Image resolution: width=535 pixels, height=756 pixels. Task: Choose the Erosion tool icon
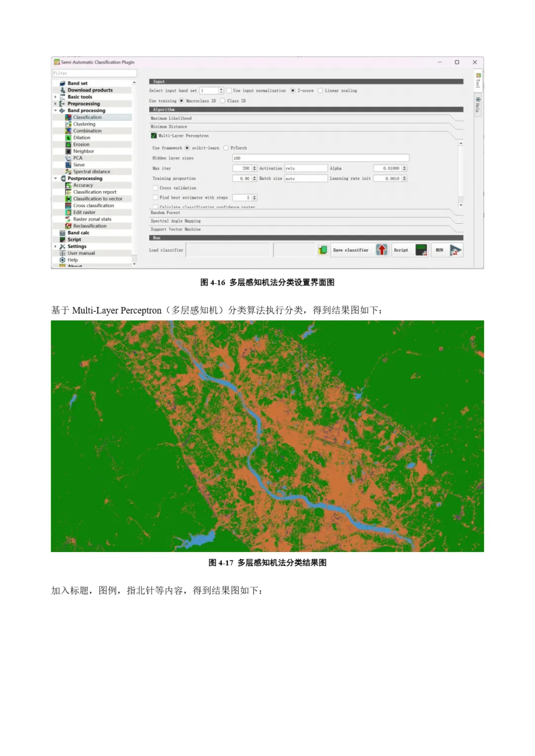[x=68, y=145]
